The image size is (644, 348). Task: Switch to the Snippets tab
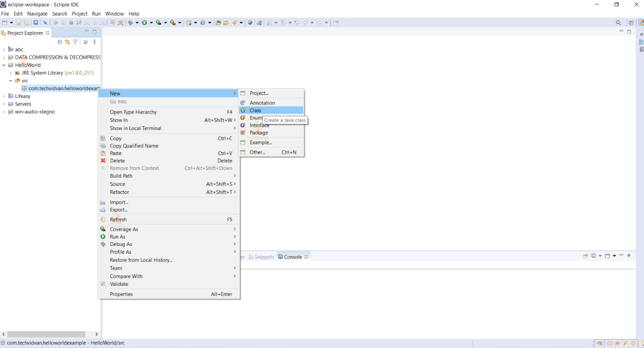pos(261,257)
